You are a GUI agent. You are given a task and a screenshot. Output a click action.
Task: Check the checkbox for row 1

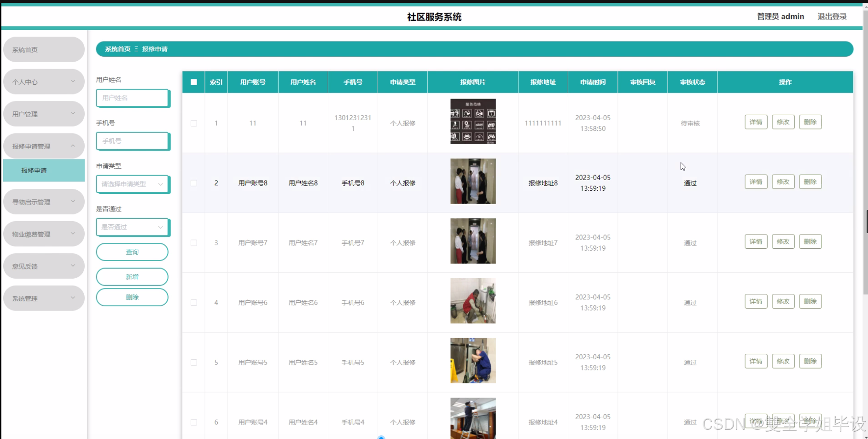(x=193, y=123)
